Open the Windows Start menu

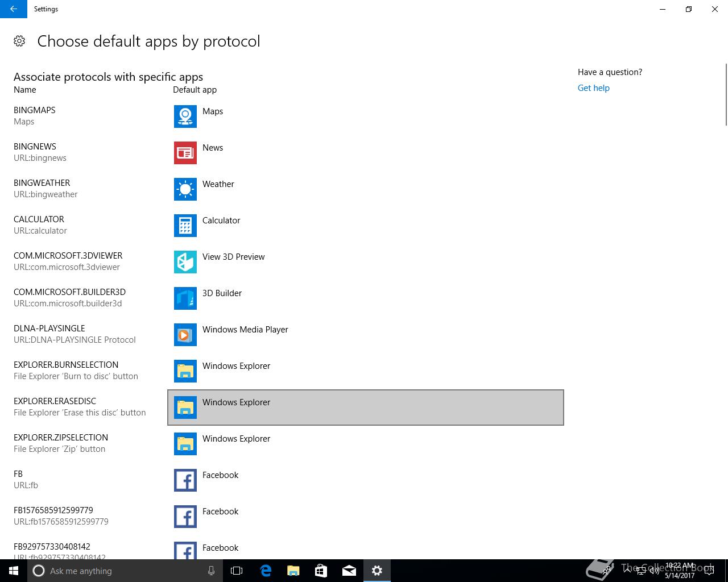[x=14, y=571]
